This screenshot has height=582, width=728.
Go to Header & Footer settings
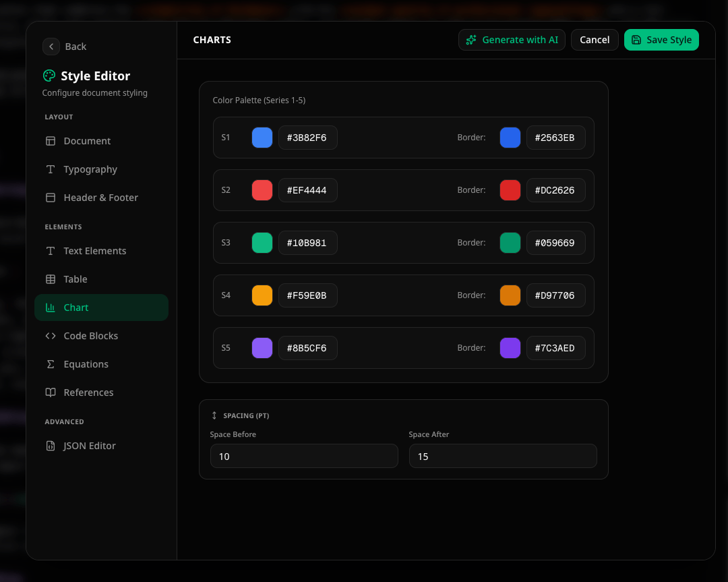[x=101, y=198]
